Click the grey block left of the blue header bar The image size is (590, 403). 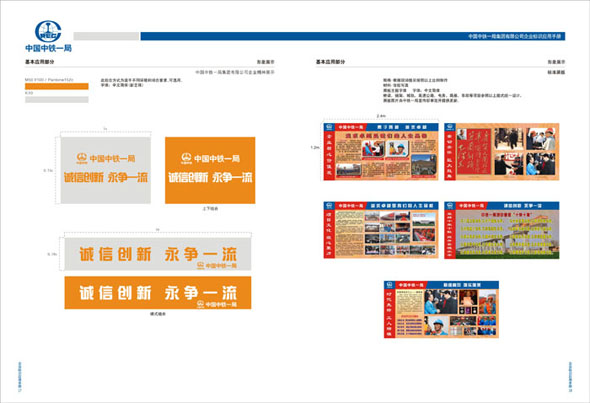coord(106,36)
